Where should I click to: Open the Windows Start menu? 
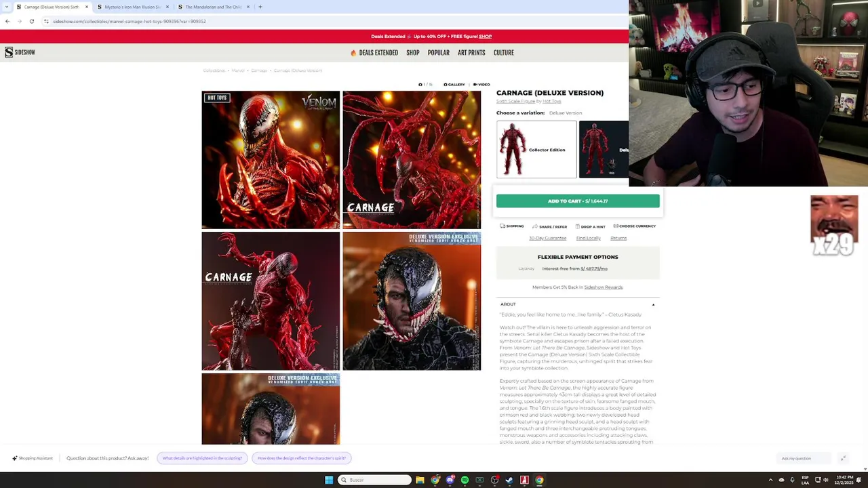pyautogui.click(x=329, y=480)
